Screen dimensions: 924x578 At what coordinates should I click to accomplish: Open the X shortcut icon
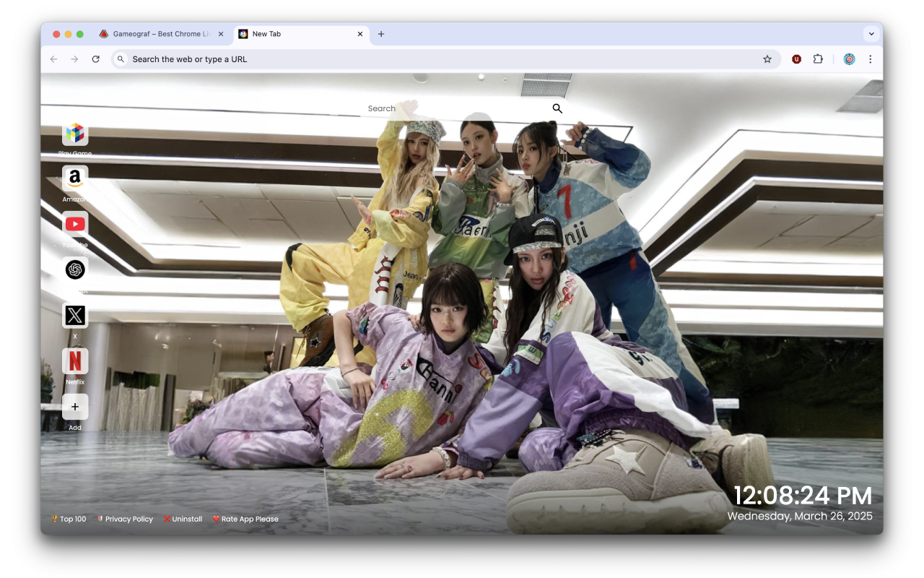coord(75,315)
